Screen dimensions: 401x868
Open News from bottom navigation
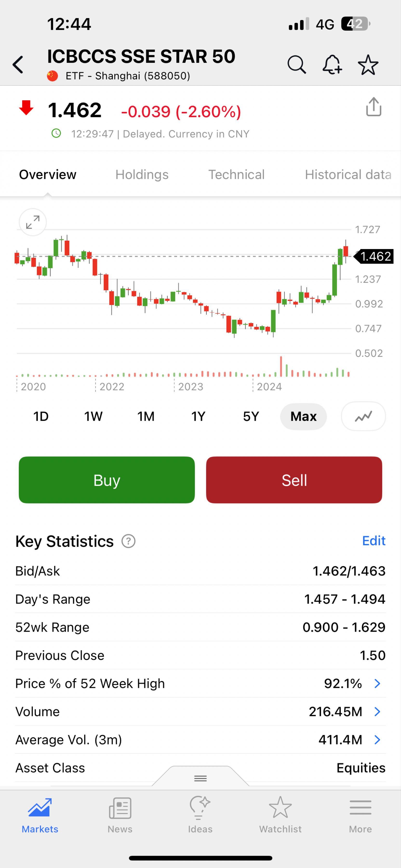(120, 815)
